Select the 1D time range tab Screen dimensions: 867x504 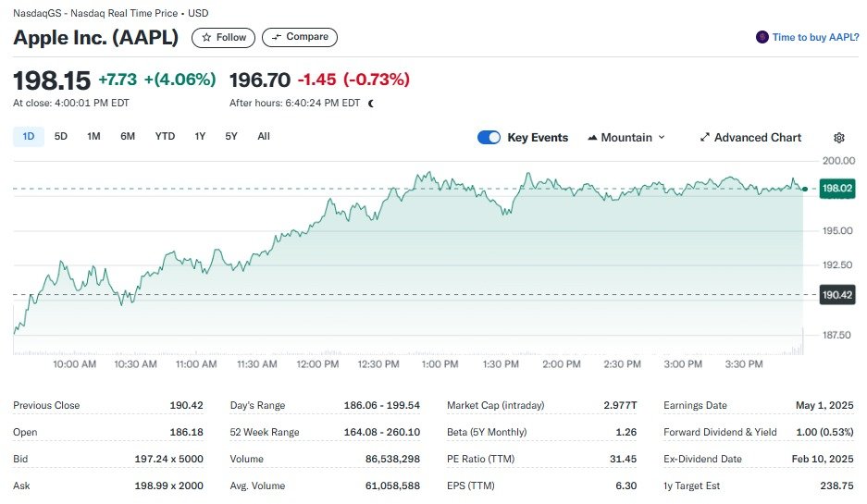pos(28,137)
